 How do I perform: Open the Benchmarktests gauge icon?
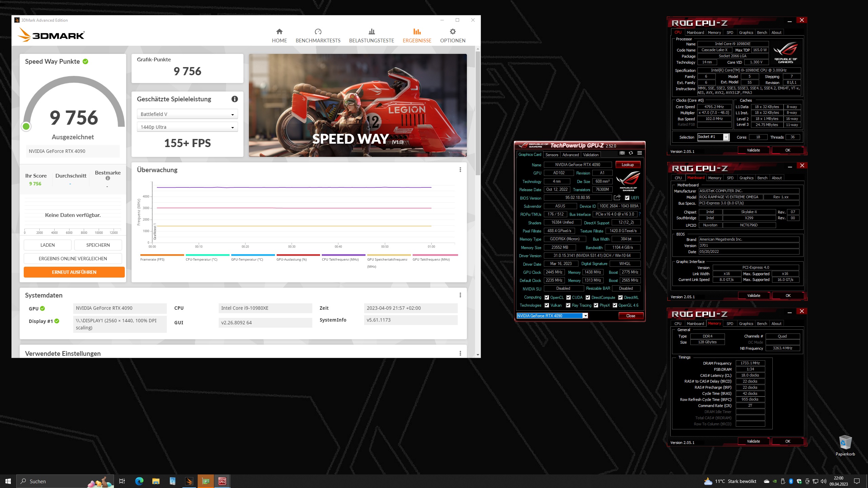point(318,32)
